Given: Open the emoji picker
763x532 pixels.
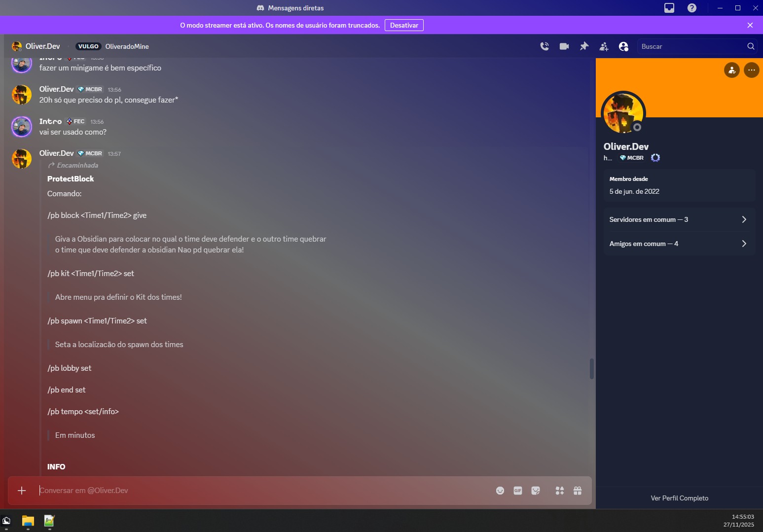Looking at the screenshot, I should [500, 491].
